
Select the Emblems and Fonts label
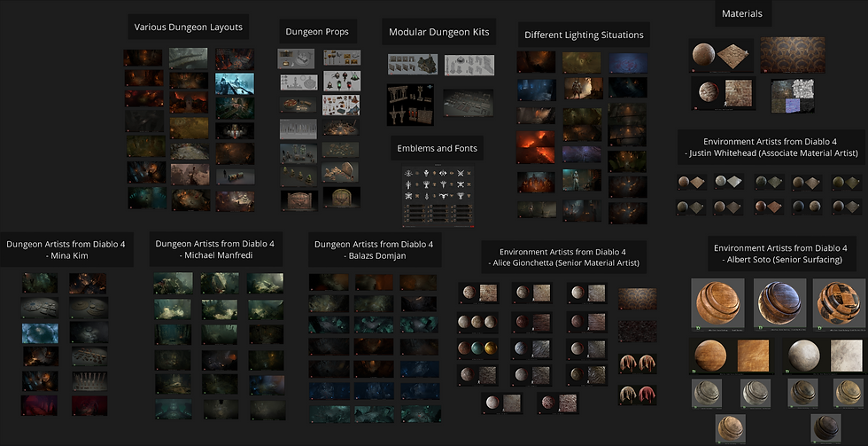pos(437,148)
